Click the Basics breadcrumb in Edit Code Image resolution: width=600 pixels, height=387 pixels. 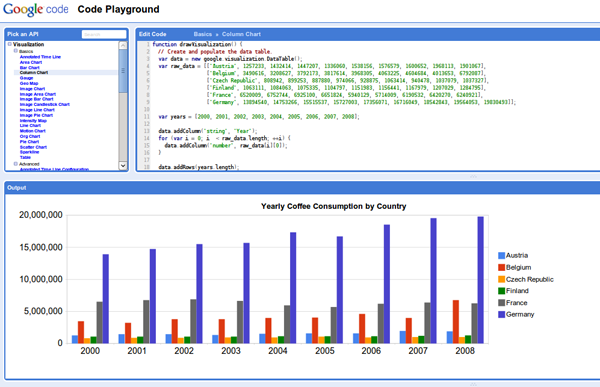[203, 34]
